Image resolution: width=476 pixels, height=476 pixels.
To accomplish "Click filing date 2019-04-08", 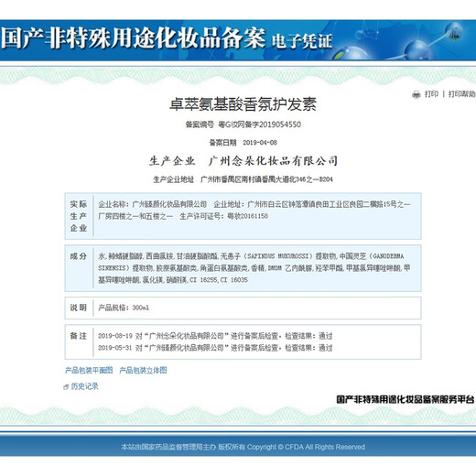I will point(260,143).
